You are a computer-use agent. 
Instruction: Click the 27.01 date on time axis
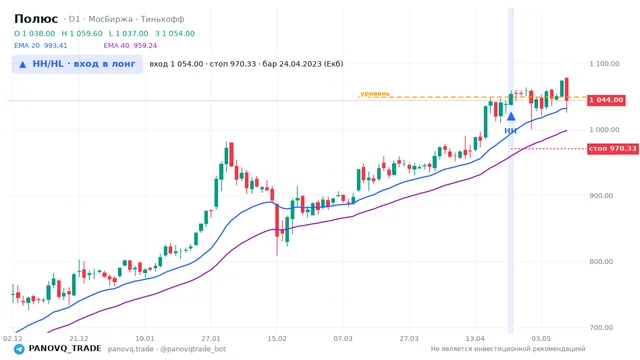(211, 338)
